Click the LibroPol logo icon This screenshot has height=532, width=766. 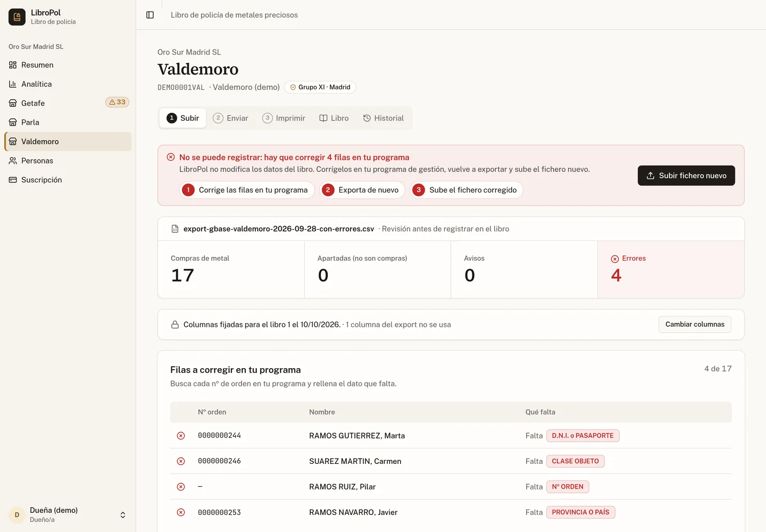tap(17, 17)
